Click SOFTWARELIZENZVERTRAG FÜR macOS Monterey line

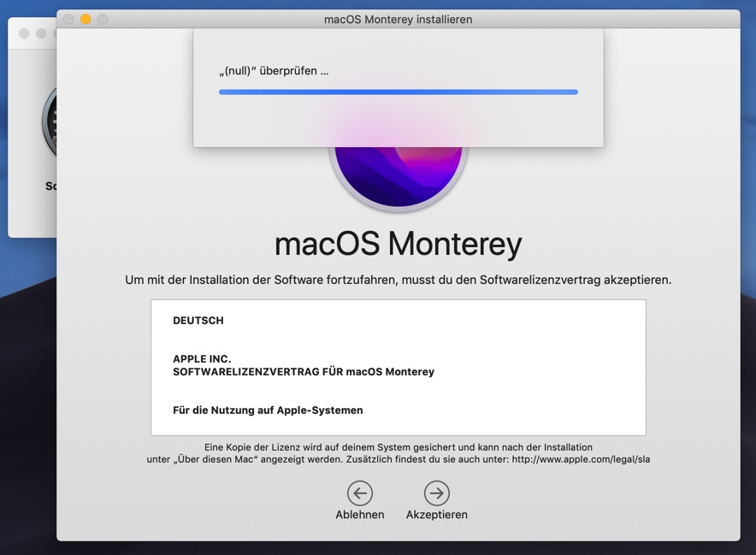point(304,372)
